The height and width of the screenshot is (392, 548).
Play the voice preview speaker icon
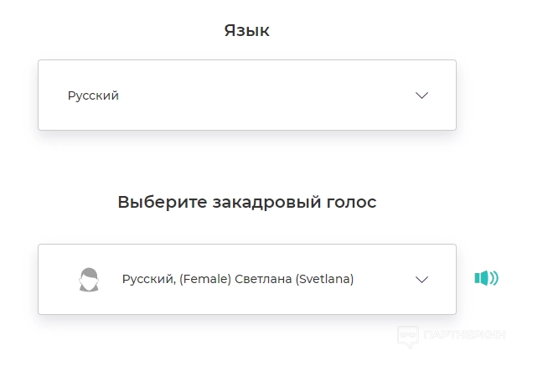(486, 278)
